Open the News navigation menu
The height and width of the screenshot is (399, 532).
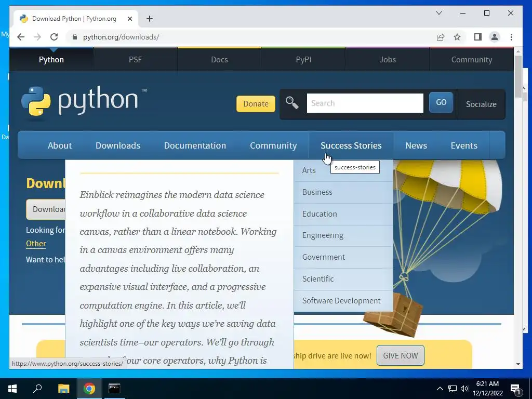click(x=416, y=145)
